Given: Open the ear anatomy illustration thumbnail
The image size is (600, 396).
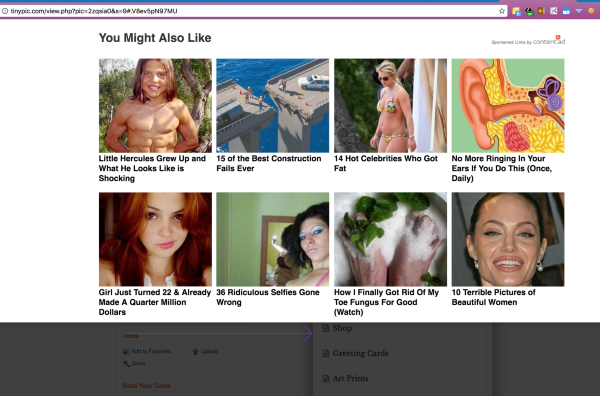Looking at the screenshot, I should click(x=508, y=106).
